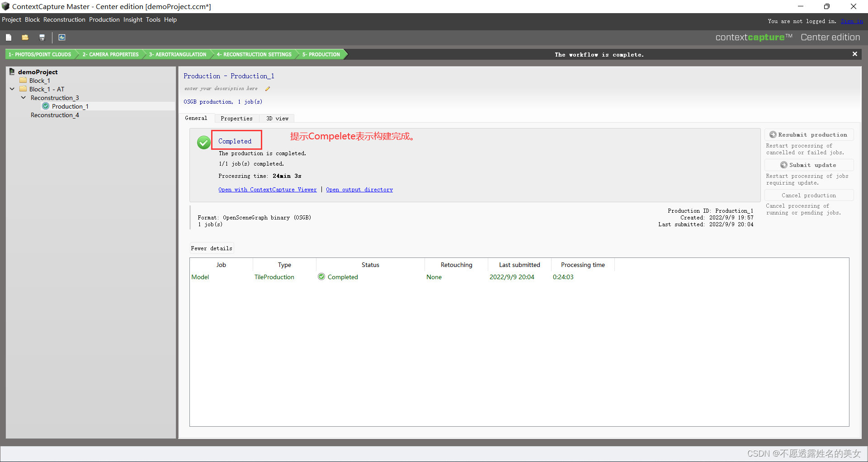This screenshot has width=868, height=462.
Task: Click the pencil edit description icon
Action: pyautogui.click(x=268, y=89)
